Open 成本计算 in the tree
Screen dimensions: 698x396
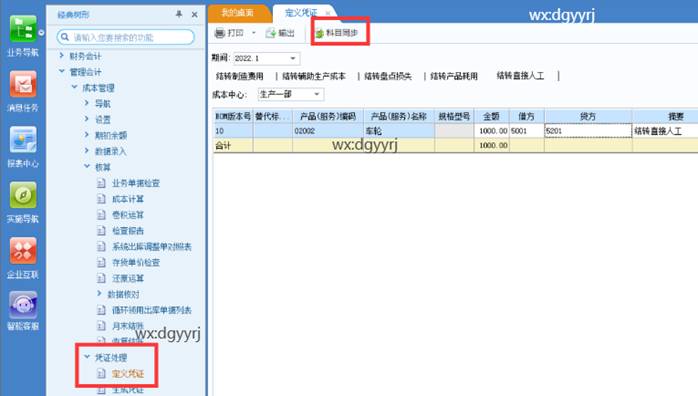[128, 199]
